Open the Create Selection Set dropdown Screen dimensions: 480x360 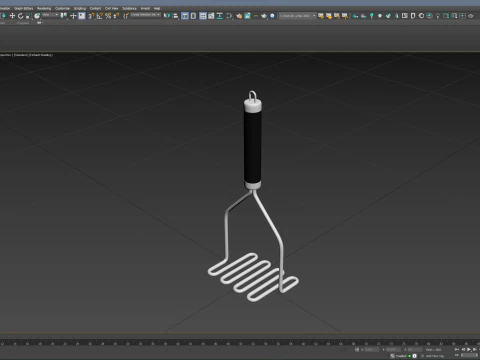coord(146,15)
